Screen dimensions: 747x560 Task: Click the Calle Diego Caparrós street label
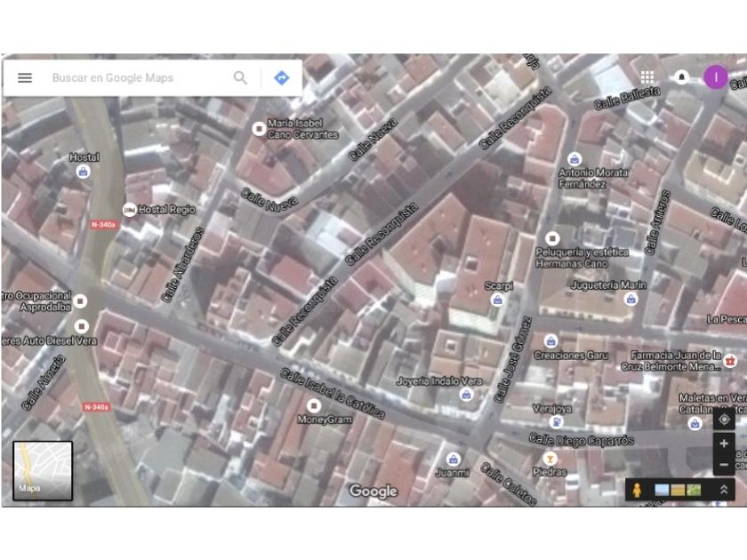pos(582,441)
